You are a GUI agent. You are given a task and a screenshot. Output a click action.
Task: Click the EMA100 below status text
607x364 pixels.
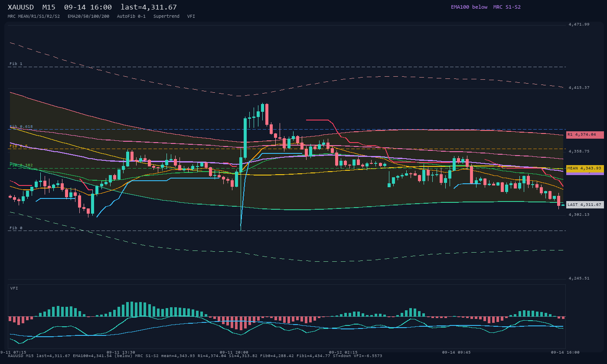click(469, 7)
